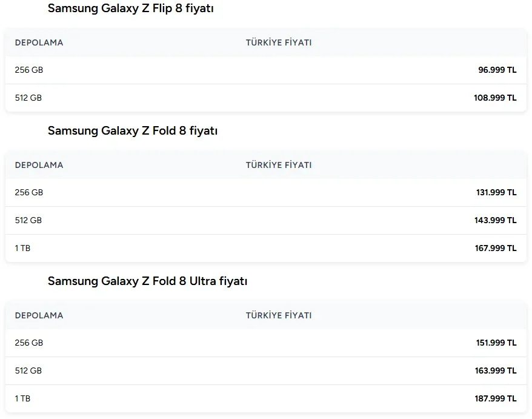Screen dimensions: 532x419
Task: Click the Samsung Galaxy Z Flip 8 fiyatı heading
Action: (x=131, y=8)
